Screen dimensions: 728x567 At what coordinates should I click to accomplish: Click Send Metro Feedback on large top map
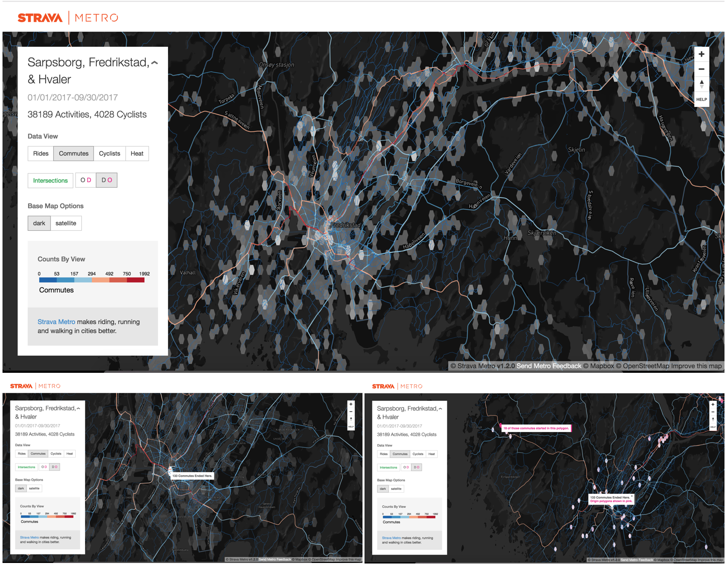[549, 366]
